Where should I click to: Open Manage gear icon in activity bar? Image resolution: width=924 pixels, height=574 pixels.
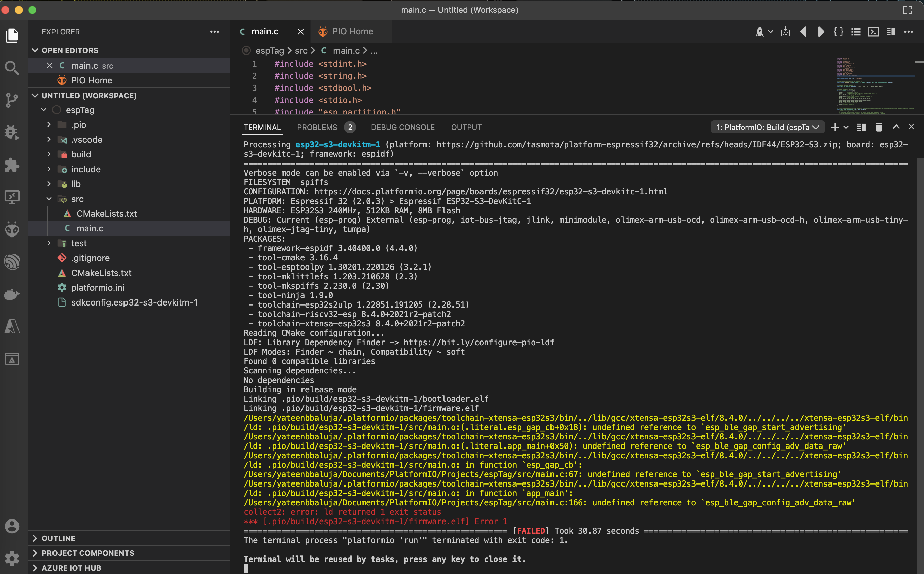tap(12, 559)
